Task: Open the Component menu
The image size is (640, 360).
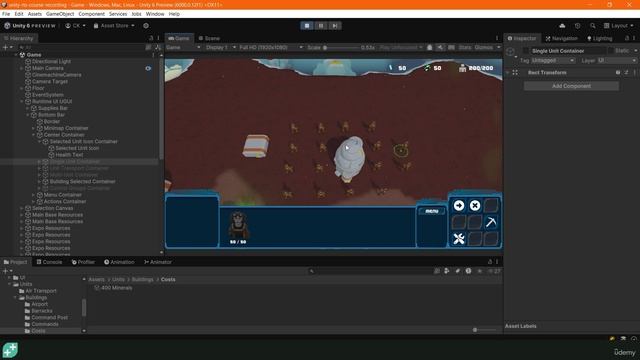Action: tap(91, 14)
